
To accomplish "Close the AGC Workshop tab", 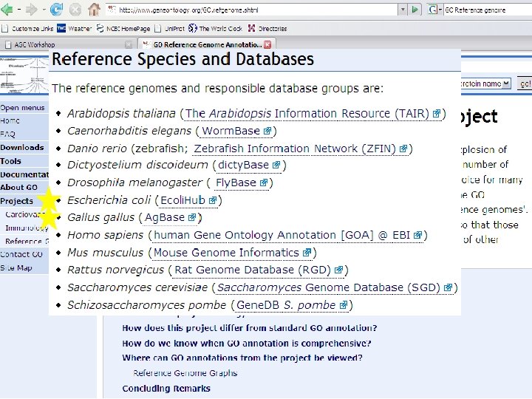I will [129, 44].
